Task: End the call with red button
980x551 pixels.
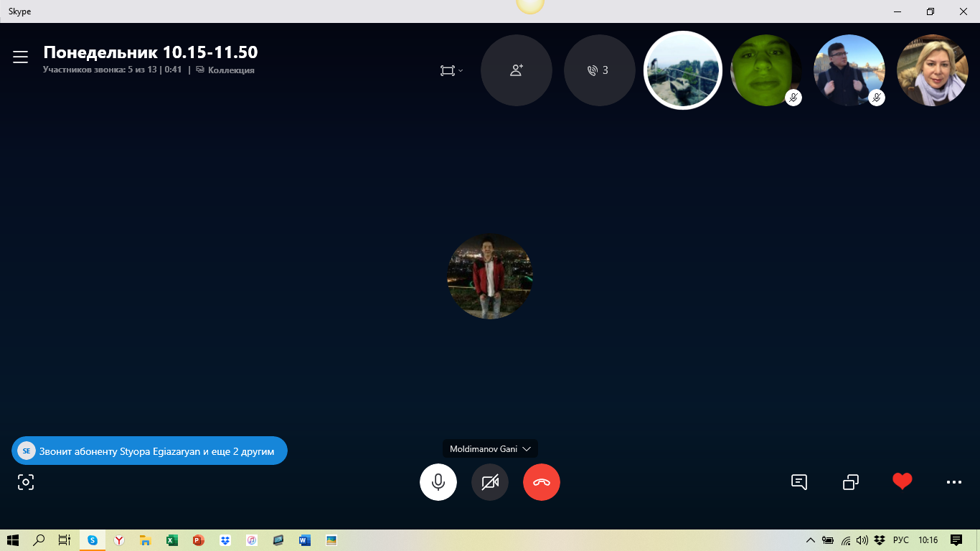Action: click(x=542, y=482)
